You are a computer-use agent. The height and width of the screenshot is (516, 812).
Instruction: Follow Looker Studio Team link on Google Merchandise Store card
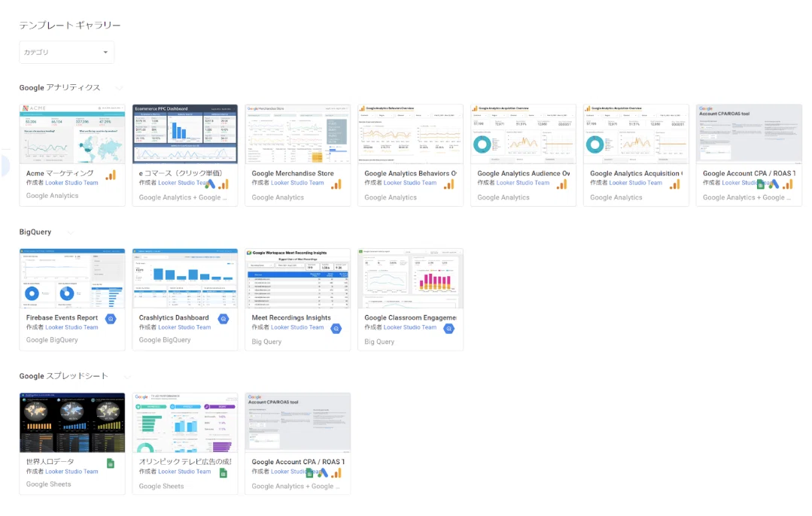pos(297,183)
